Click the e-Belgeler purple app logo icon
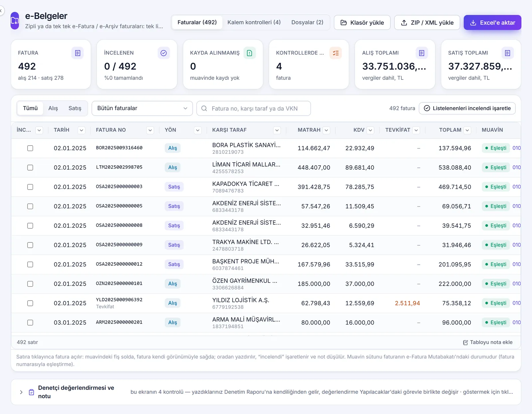The image size is (532, 414). click(x=15, y=21)
